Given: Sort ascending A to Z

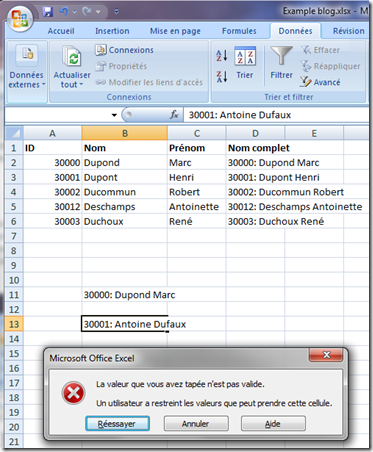Looking at the screenshot, I should point(222,55).
